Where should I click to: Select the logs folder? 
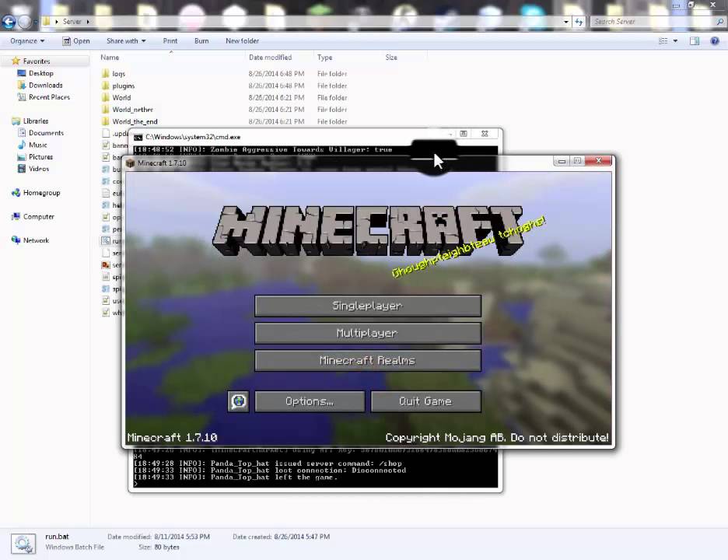pyautogui.click(x=118, y=74)
